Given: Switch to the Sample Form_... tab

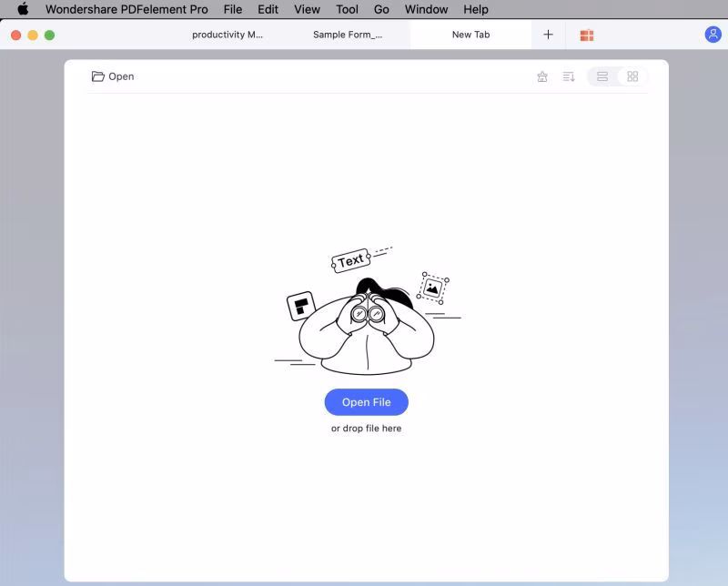Looking at the screenshot, I should 348,35.
